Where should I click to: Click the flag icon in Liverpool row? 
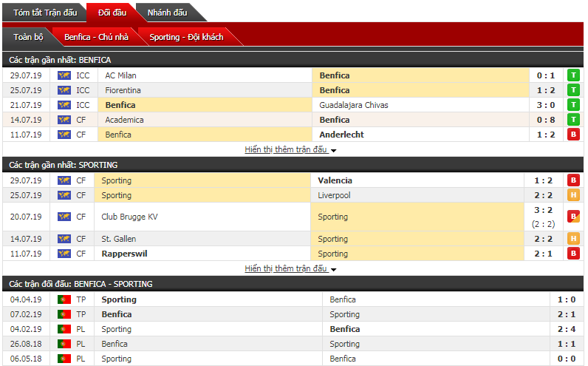pyautogui.click(x=64, y=195)
